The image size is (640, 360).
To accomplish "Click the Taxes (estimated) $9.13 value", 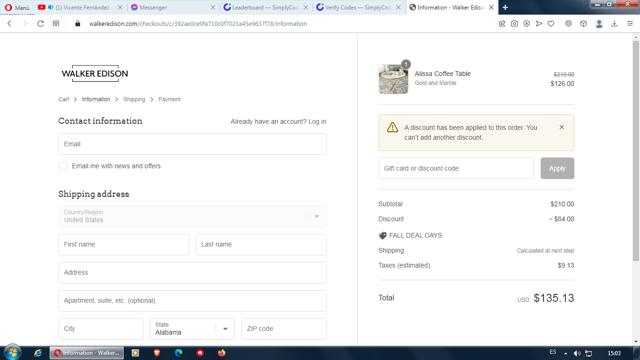I will 566,265.
